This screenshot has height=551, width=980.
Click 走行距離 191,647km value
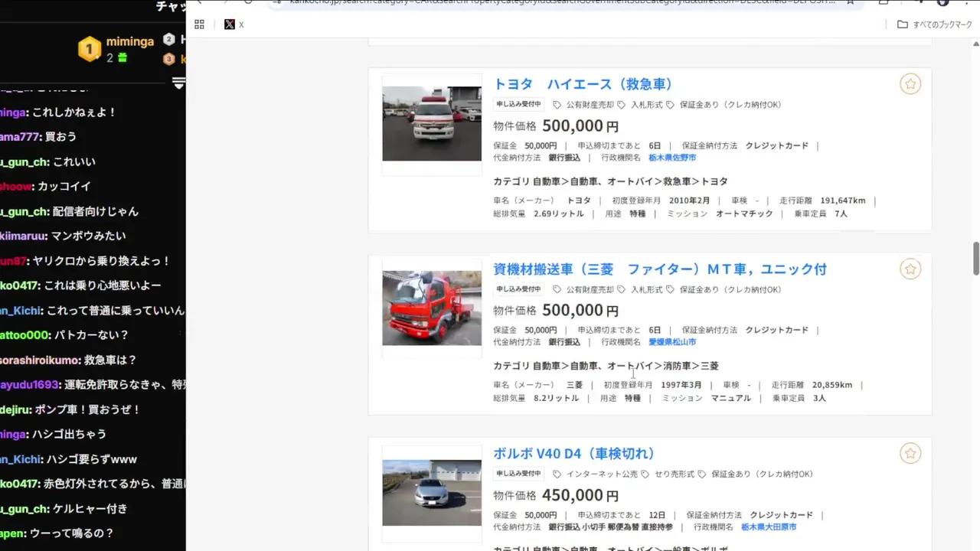(x=842, y=201)
